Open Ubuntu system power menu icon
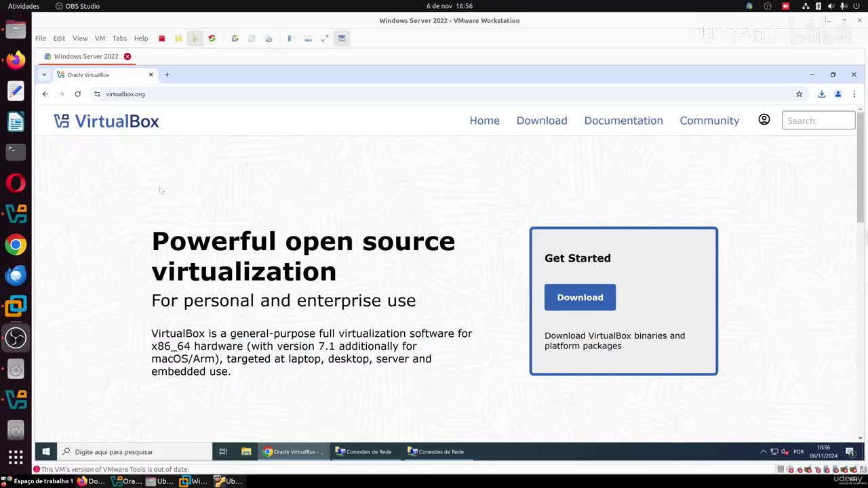The height and width of the screenshot is (488, 868). 856,6
